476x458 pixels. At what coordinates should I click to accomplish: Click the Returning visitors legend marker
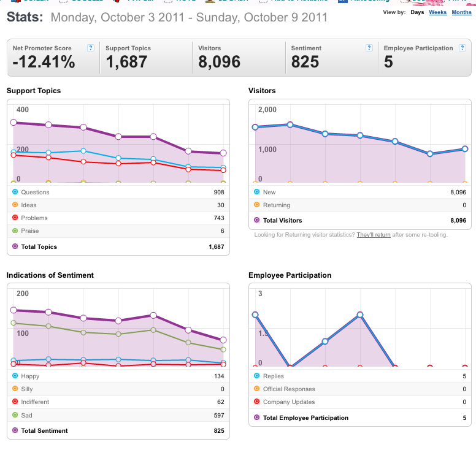tap(257, 205)
